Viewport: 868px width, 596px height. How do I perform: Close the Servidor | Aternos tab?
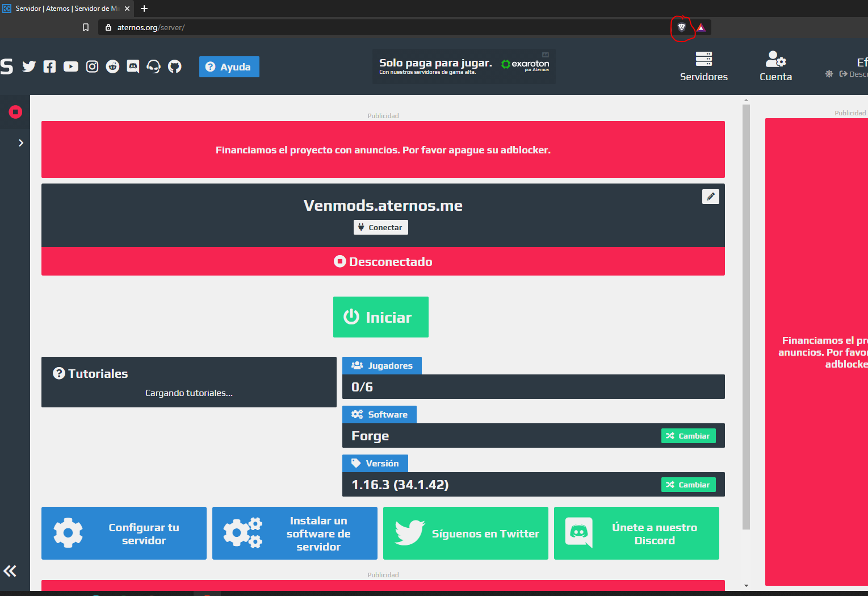coord(127,9)
